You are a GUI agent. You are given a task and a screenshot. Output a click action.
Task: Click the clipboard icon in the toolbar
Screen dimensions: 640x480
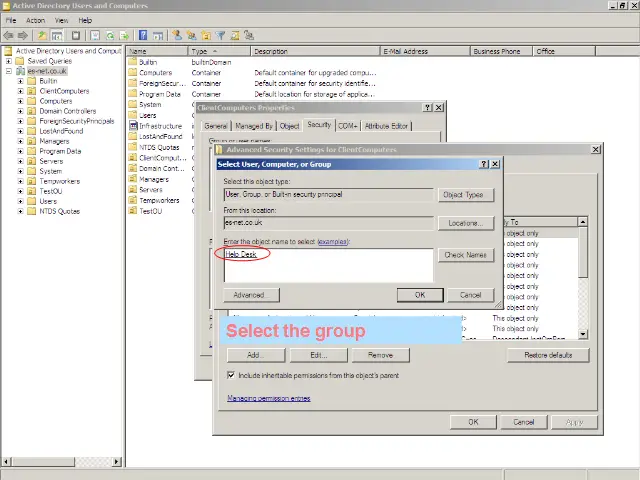(x=76, y=36)
